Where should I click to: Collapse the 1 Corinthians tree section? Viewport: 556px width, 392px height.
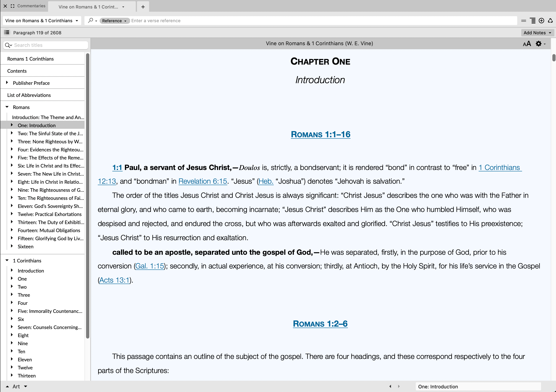point(7,260)
